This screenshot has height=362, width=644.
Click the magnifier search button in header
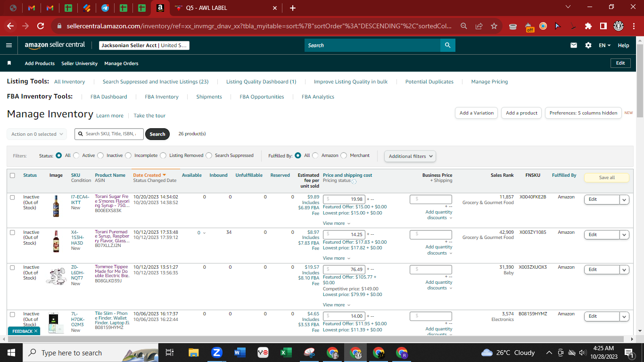coord(447,45)
